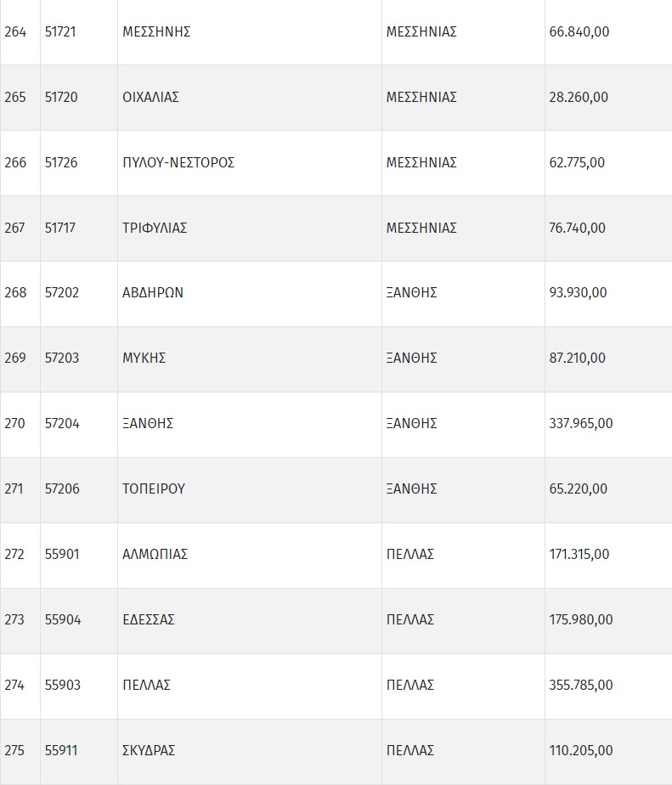Select the ΣΚΥΔΡΑΣ municipality name
Screen dimensions: 672x785
click(x=149, y=750)
